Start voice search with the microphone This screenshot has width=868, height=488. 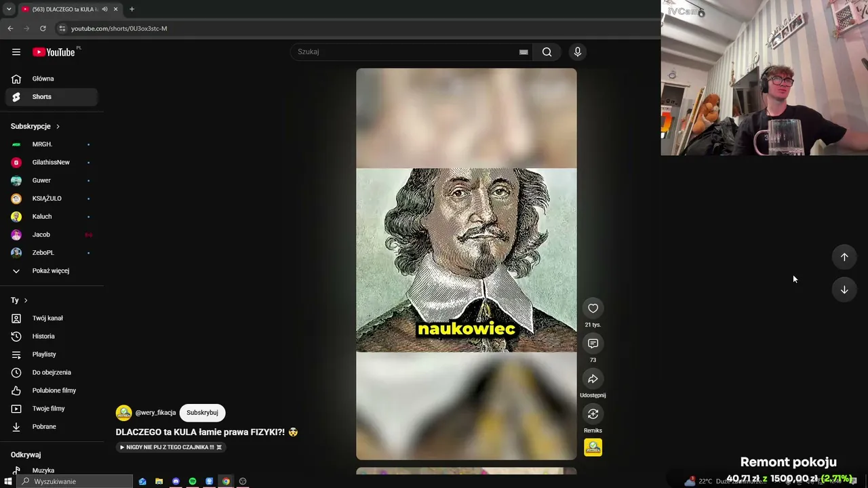(x=578, y=52)
